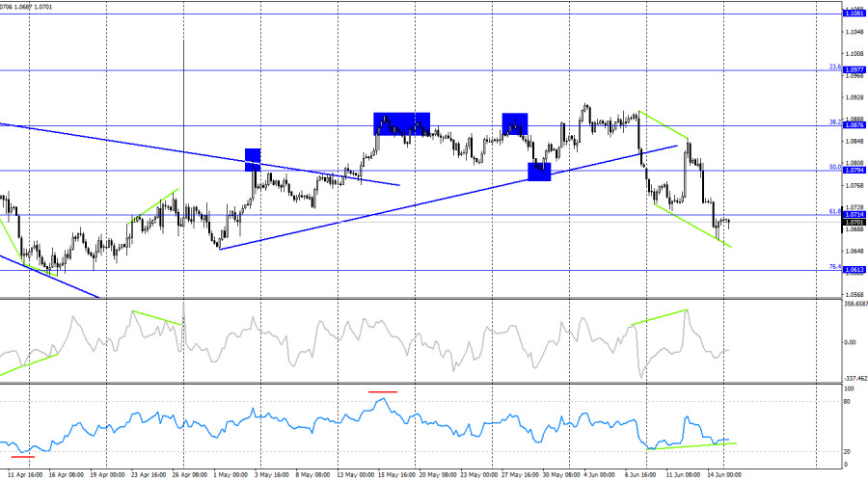Click the 1.0794 price level label
The image size is (868, 482).
click(x=854, y=171)
